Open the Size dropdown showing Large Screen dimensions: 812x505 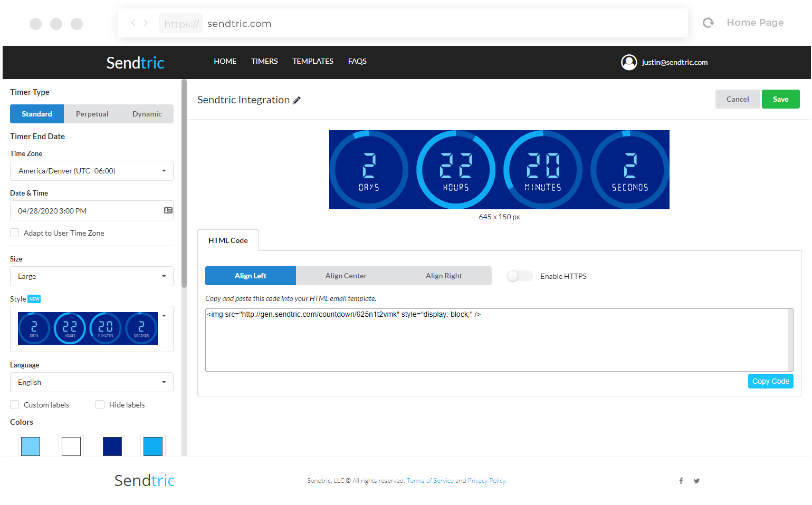point(92,276)
